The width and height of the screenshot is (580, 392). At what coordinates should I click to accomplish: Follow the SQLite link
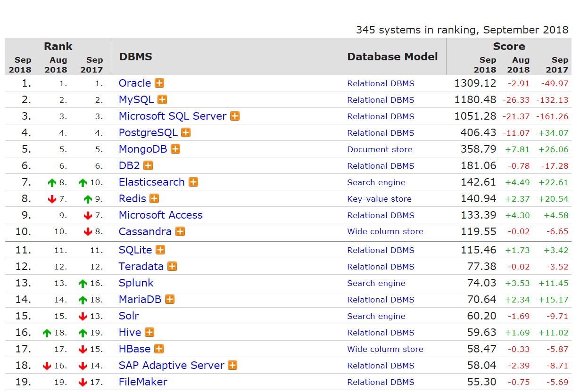click(135, 250)
